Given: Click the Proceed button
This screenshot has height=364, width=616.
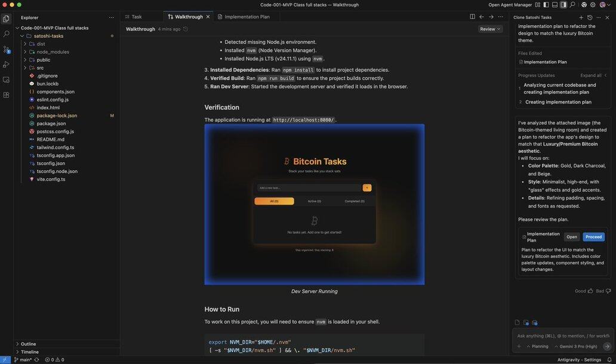Looking at the screenshot, I should coord(593,237).
